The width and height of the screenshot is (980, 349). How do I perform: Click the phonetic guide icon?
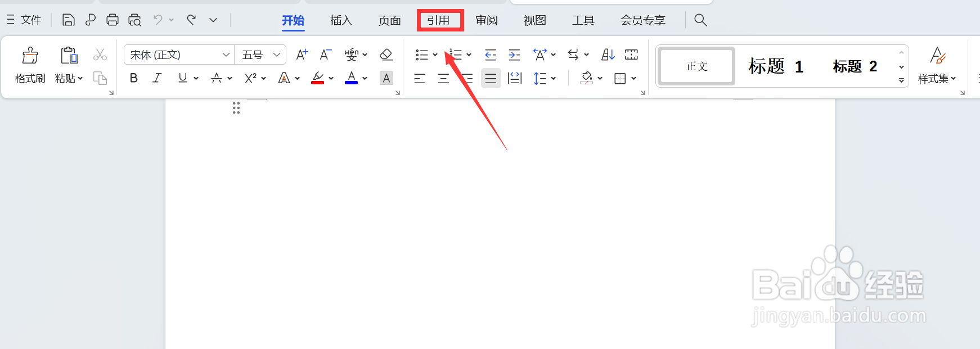pos(352,55)
